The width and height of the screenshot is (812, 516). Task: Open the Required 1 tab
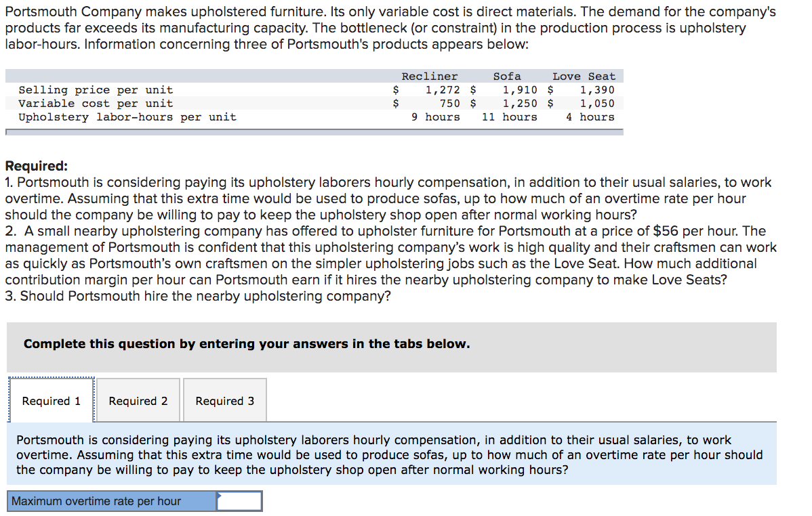(x=52, y=401)
